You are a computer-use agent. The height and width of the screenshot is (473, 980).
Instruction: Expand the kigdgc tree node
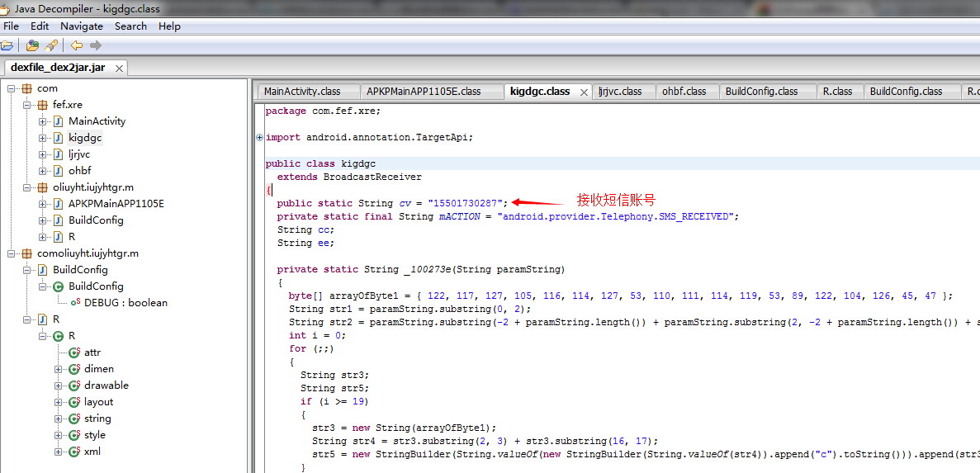42,138
